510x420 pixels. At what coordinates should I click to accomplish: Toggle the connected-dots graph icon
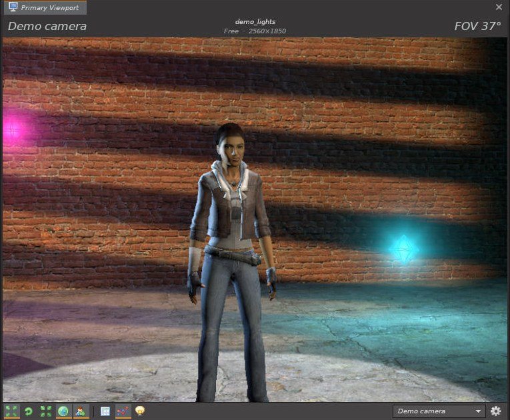(x=123, y=411)
